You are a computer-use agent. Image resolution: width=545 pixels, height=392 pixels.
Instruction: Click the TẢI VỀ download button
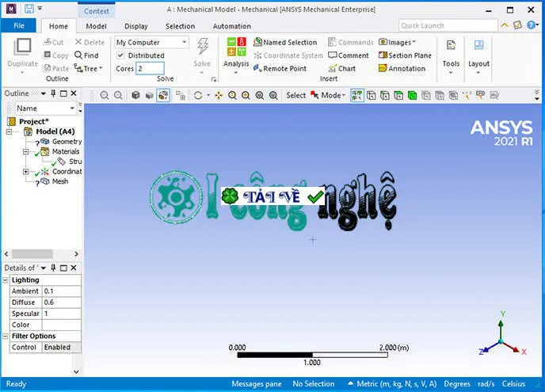pos(272,196)
